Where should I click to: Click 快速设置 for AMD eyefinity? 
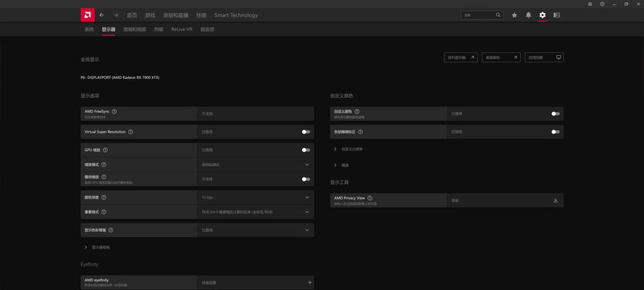[209, 283]
